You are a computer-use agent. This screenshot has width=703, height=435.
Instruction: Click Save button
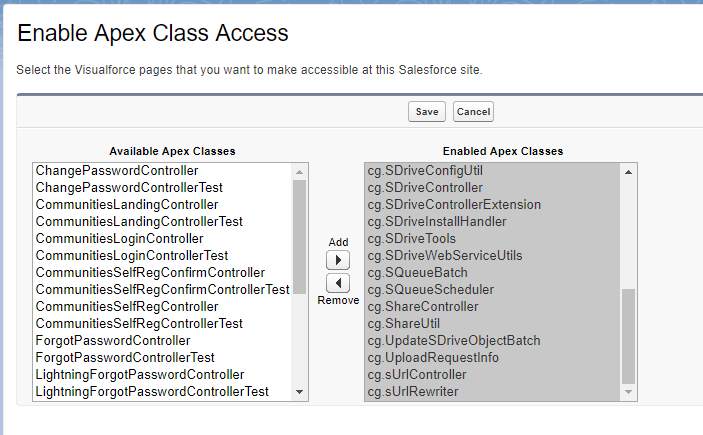[426, 112]
